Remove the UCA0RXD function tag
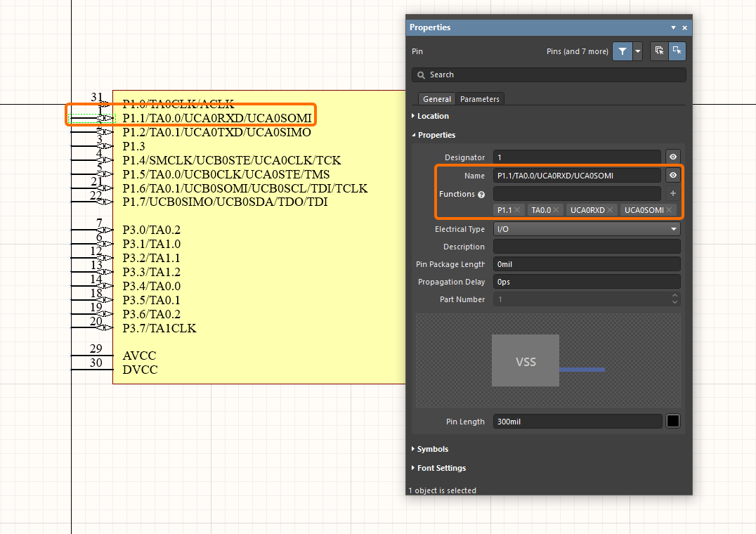 tap(610, 210)
